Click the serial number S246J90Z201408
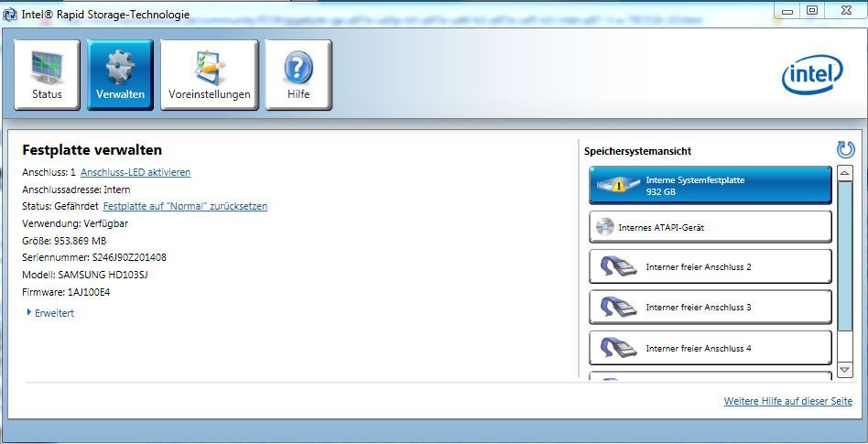 [x=129, y=257]
